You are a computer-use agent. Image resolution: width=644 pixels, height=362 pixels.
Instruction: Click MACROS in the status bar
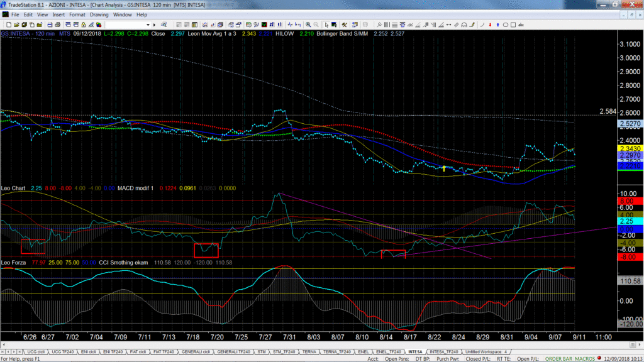(585, 359)
